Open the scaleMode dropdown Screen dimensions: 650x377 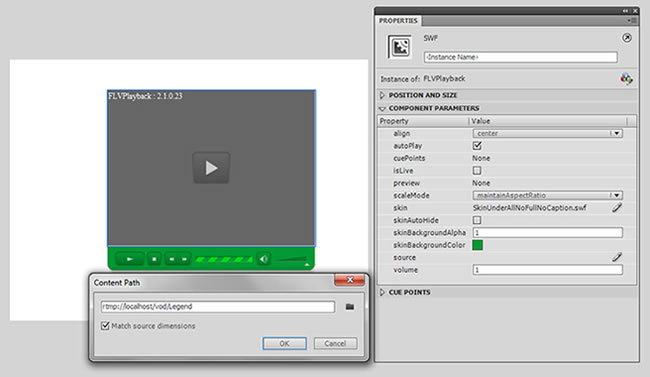click(548, 195)
